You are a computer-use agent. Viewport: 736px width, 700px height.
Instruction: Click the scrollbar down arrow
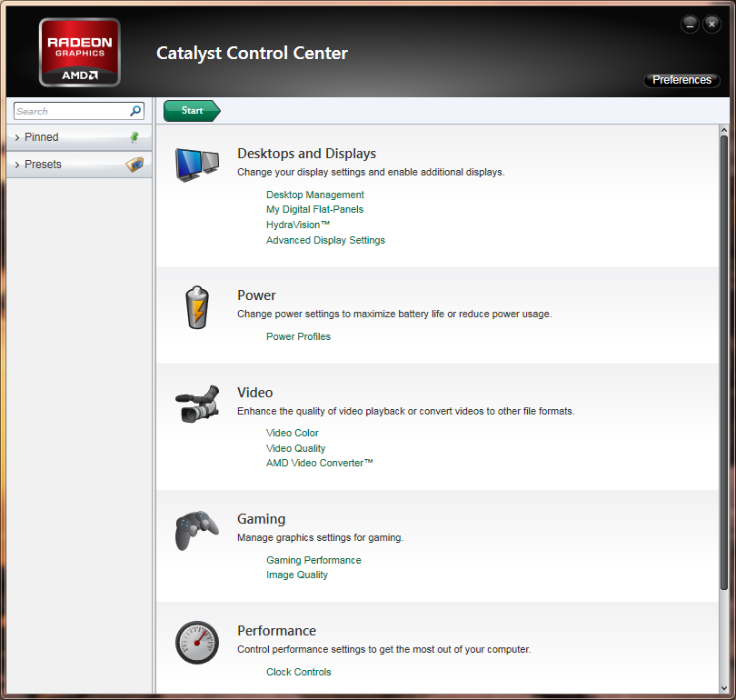(724, 688)
